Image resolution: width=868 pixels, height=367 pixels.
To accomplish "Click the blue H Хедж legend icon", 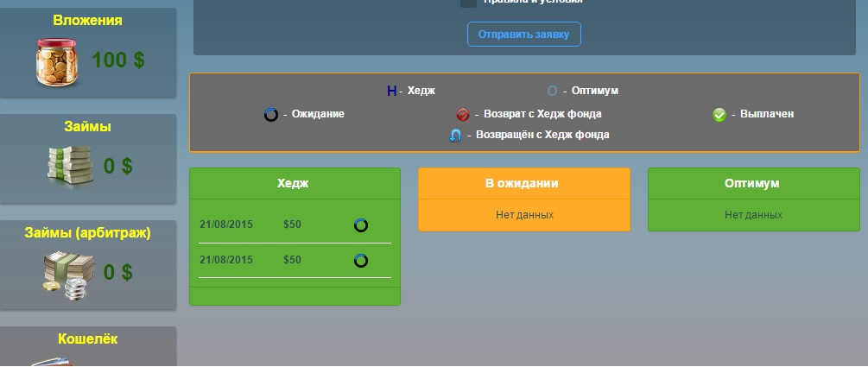I will [x=391, y=92].
